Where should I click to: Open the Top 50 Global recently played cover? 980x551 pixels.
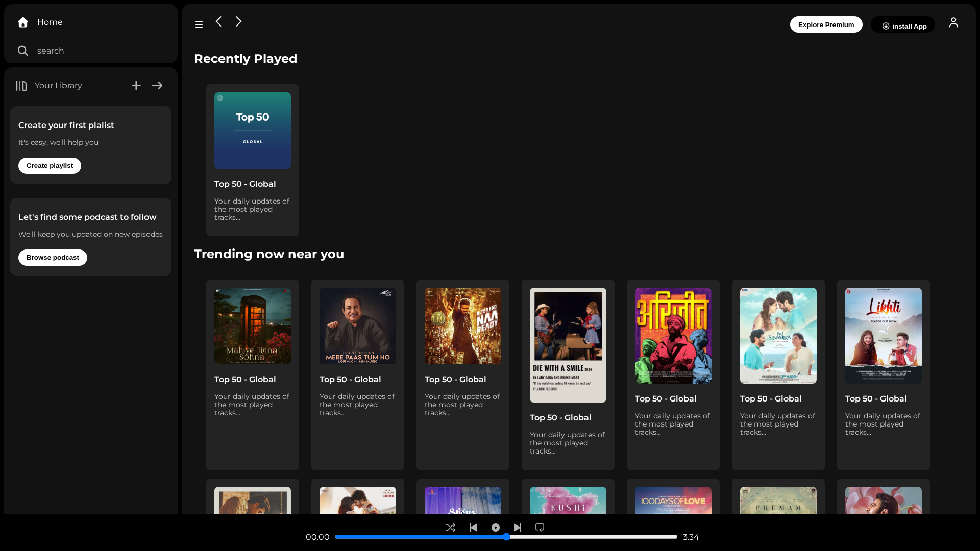[253, 131]
